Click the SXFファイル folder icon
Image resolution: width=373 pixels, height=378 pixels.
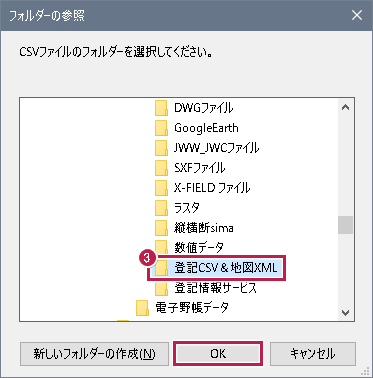coord(161,168)
